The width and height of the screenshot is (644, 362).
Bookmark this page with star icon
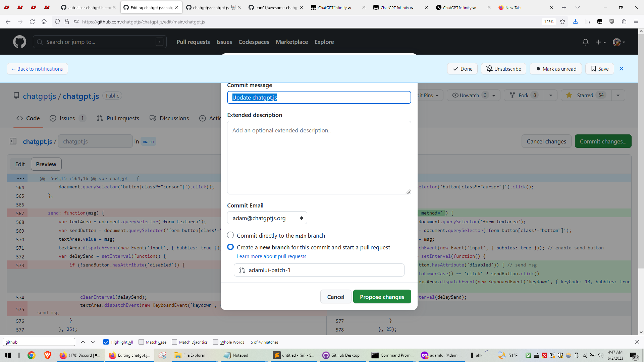click(562, 22)
